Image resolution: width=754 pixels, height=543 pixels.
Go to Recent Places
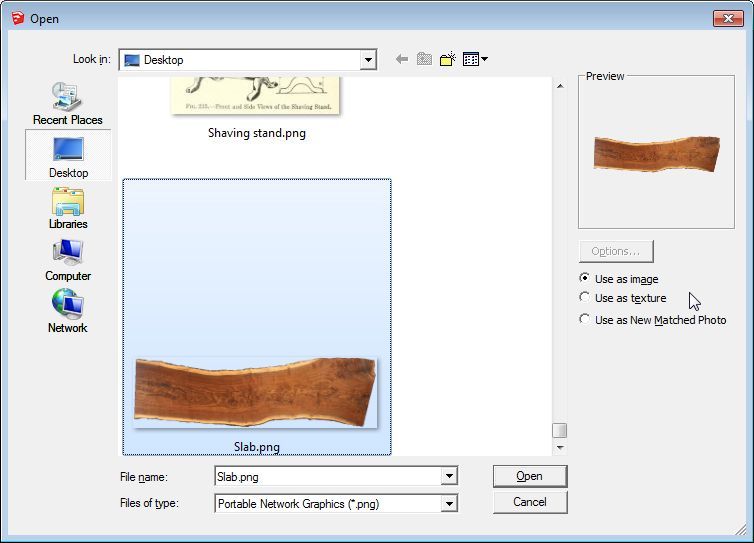tap(68, 103)
